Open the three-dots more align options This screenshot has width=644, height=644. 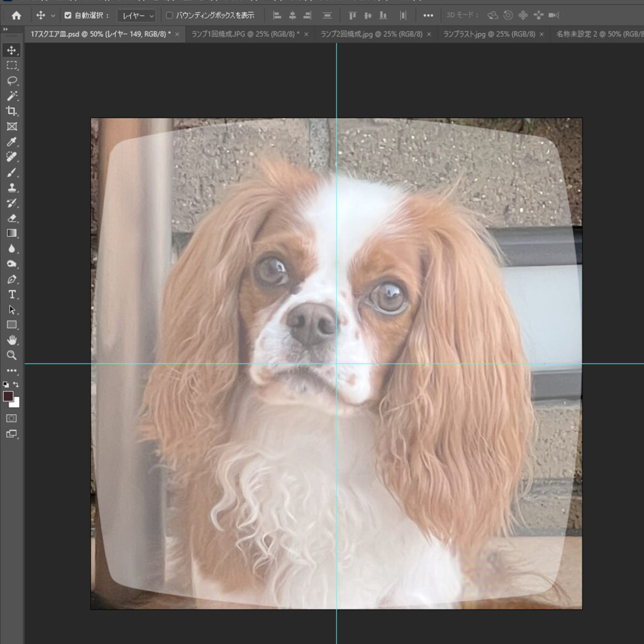[428, 16]
